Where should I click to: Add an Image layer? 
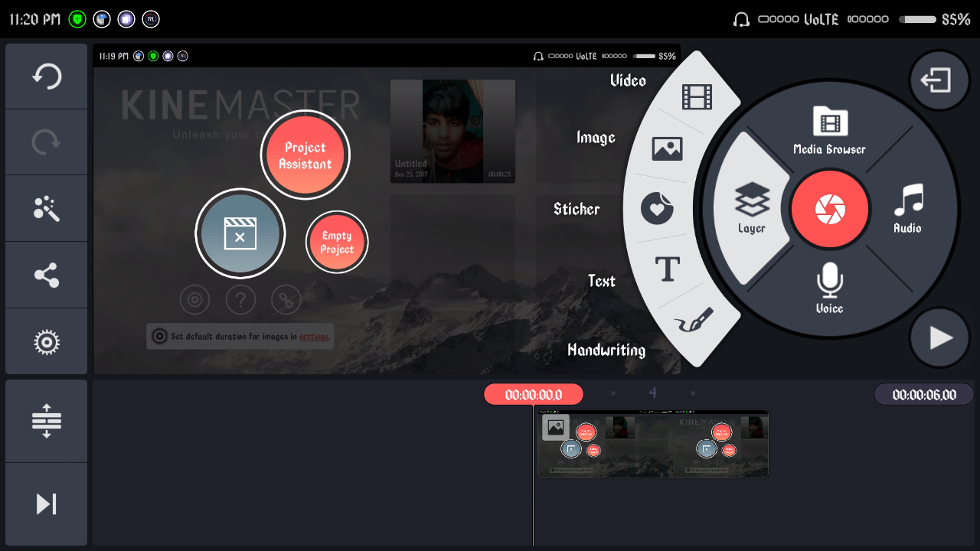(x=667, y=148)
